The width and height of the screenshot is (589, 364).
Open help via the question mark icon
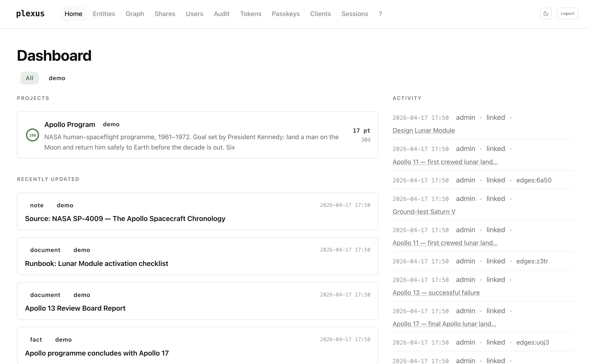[x=380, y=14]
